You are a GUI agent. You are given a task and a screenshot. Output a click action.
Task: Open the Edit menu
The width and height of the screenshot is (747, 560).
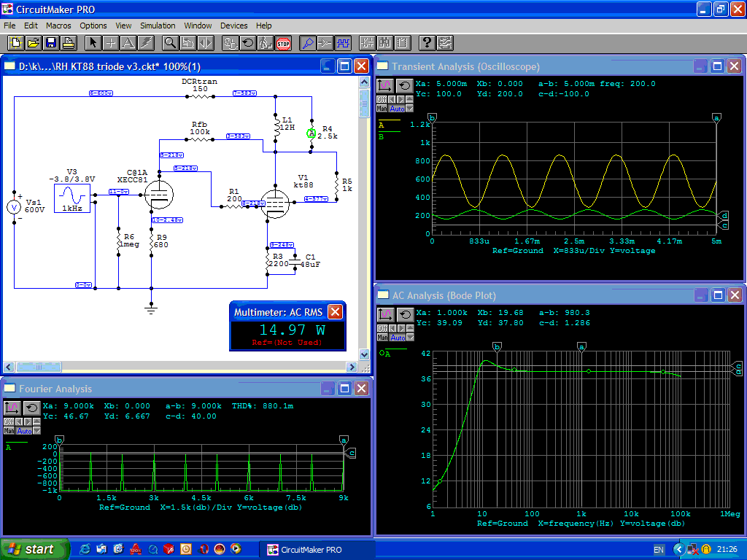pos(31,26)
